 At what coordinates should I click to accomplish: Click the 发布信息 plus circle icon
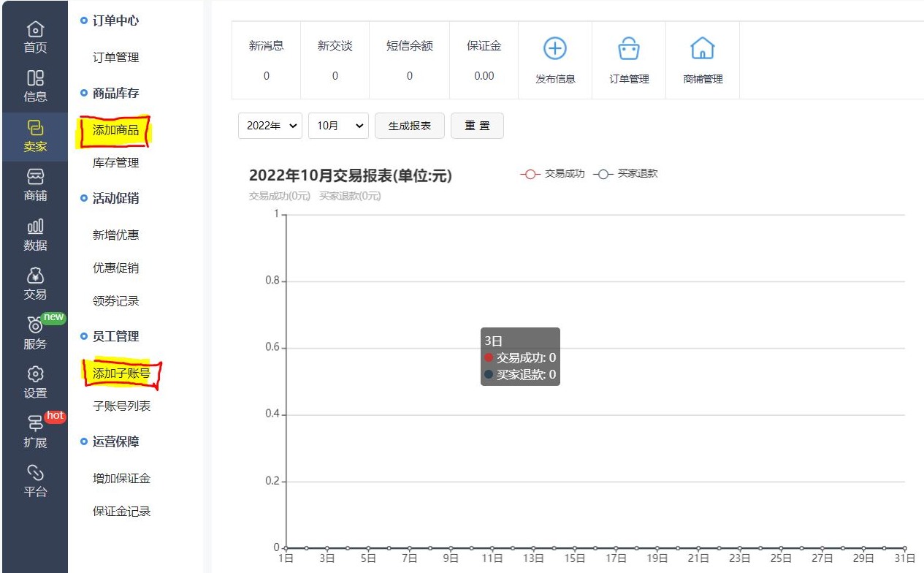[555, 49]
